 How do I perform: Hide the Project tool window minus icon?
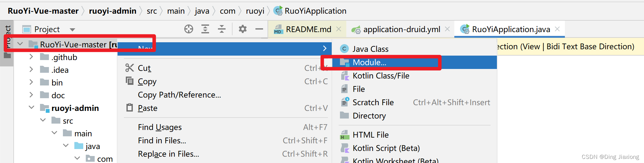[x=259, y=29]
